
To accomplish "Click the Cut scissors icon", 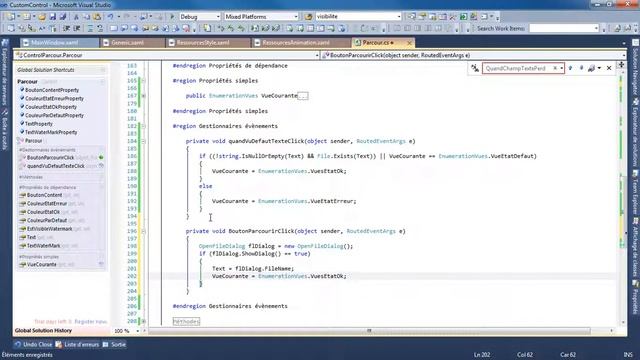I will 76,17.
